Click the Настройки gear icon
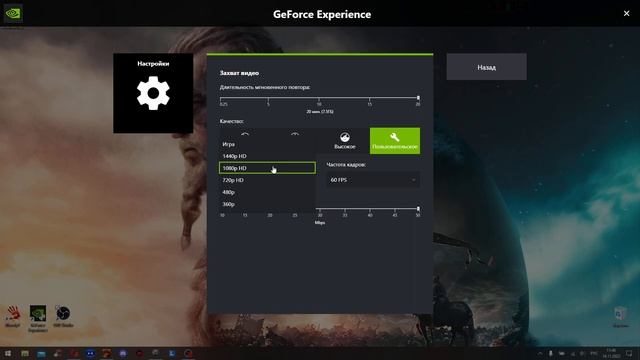 tap(153, 93)
